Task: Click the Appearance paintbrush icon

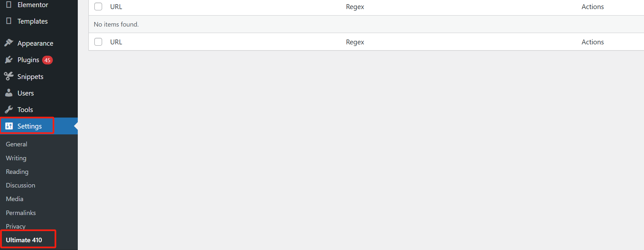Action: (x=9, y=43)
